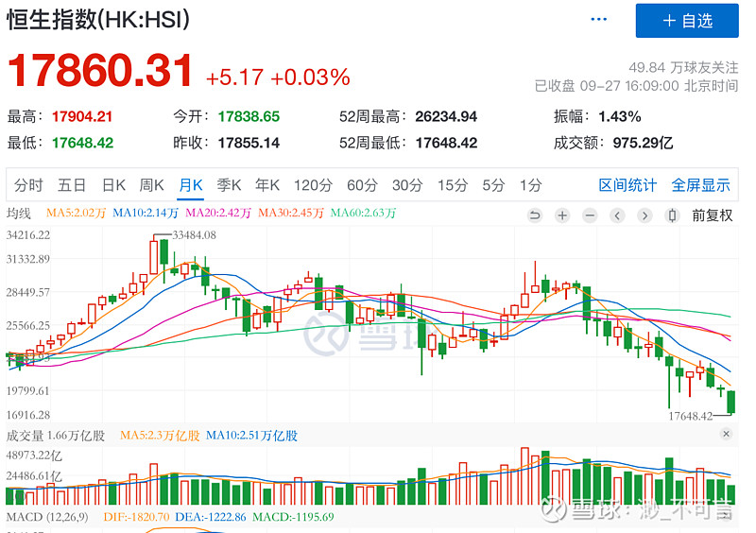This screenshot has height=533, width=756.
Task: Open the three-dots more options menu
Action: tap(598, 19)
